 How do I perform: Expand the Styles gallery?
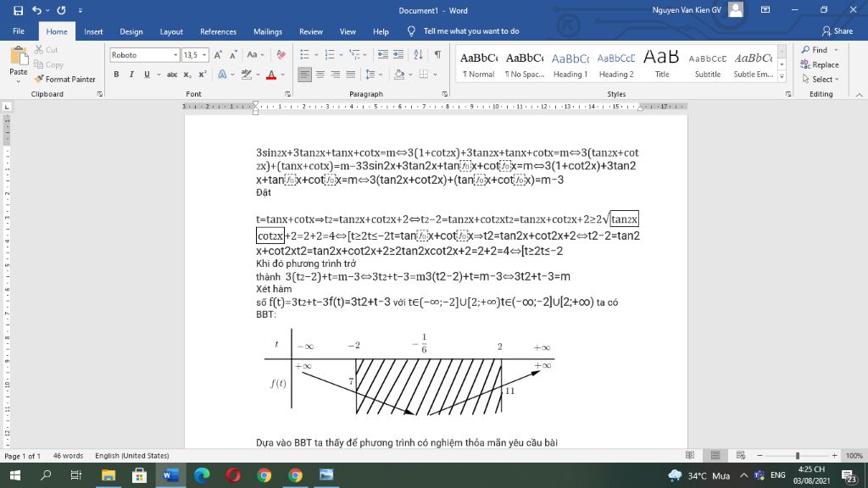[782, 77]
